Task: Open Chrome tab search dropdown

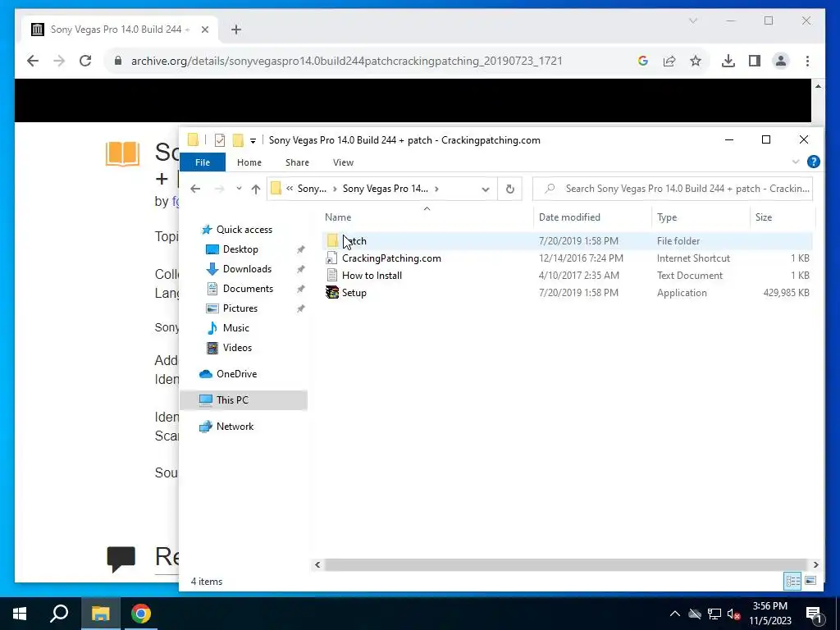Action: tap(693, 21)
